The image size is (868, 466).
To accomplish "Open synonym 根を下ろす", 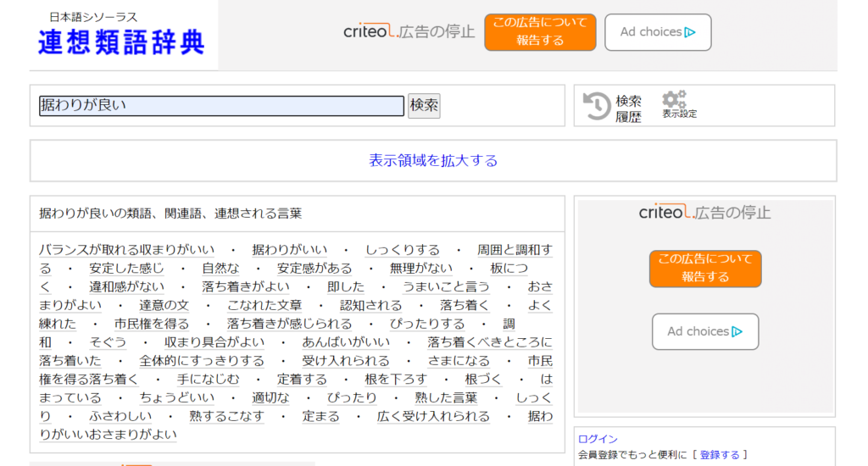I will tap(396, 379).
